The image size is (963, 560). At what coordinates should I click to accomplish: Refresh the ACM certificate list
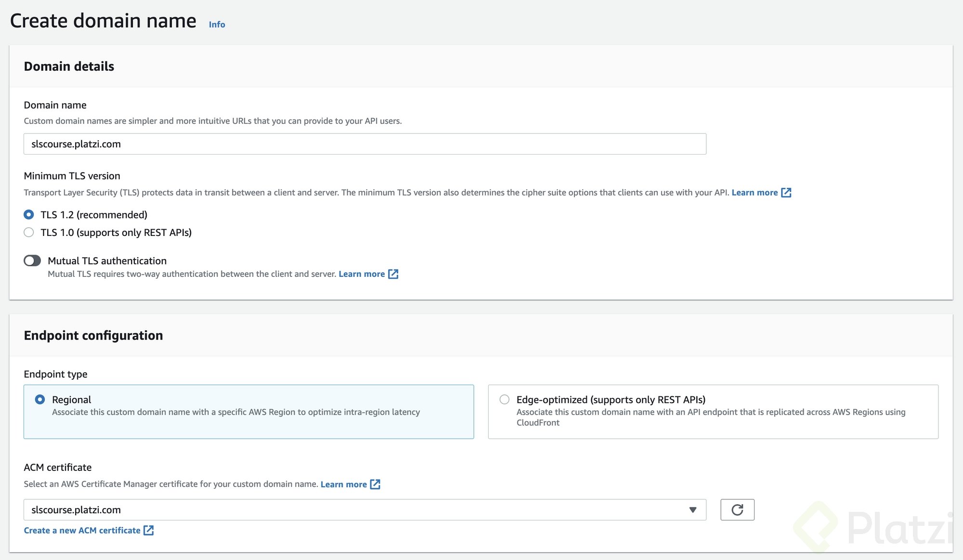pos(737,509)
